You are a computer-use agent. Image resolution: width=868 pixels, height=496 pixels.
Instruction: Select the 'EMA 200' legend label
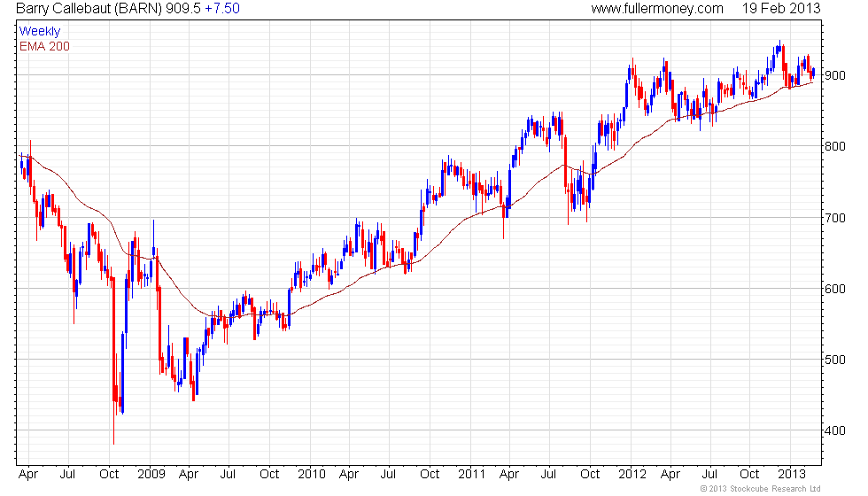point(44,46)
